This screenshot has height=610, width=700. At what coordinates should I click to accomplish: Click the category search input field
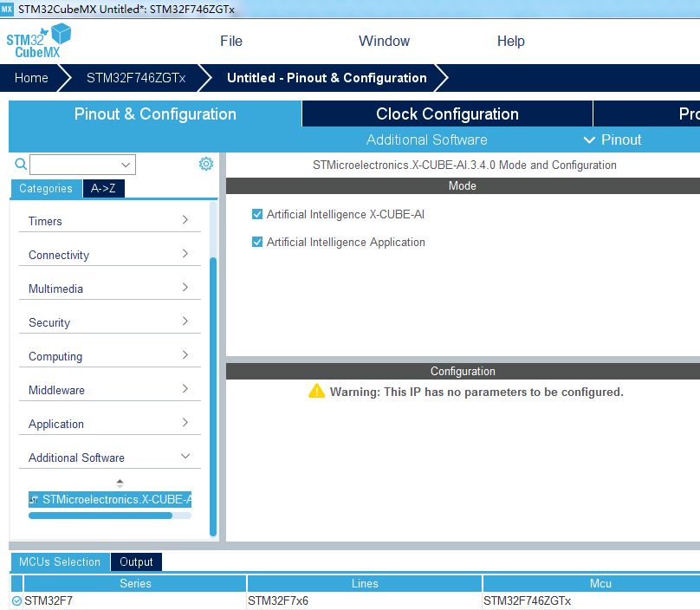(x=82, y=165)
